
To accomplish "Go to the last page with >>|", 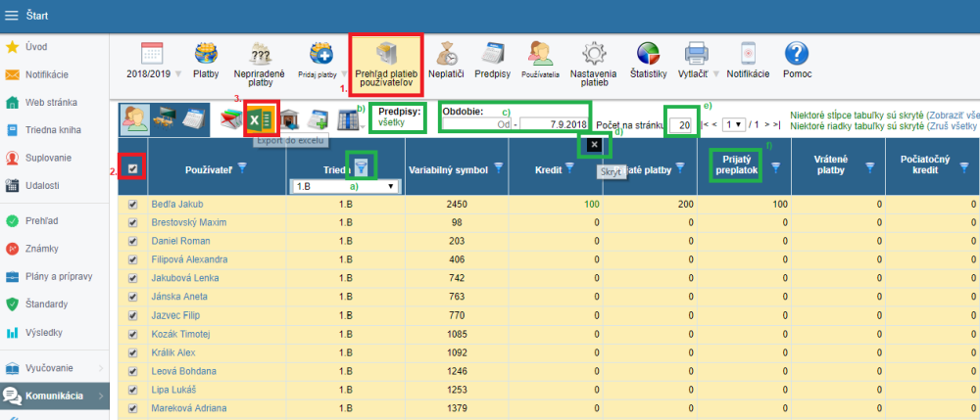I will click(772, 124).
